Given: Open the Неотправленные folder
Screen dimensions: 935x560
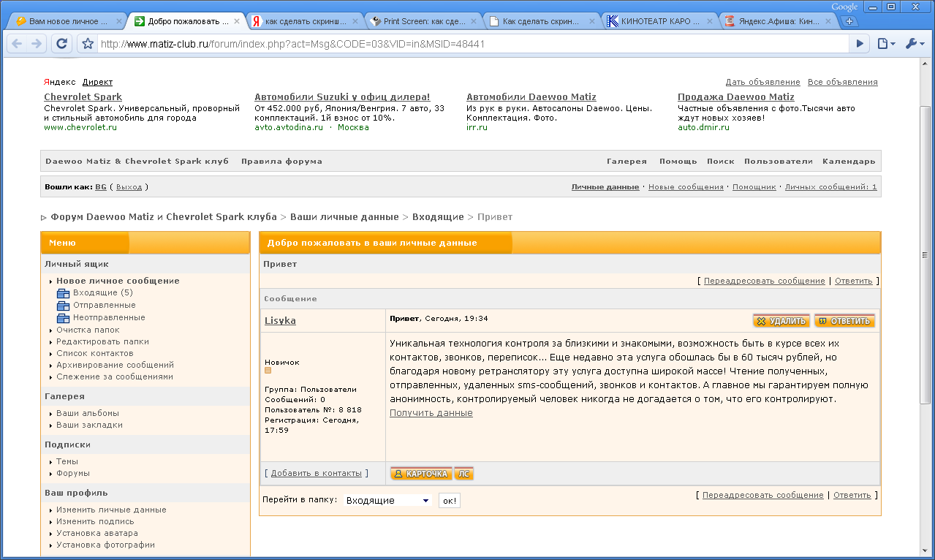Looking at the screenshot, I should (108, 317).
